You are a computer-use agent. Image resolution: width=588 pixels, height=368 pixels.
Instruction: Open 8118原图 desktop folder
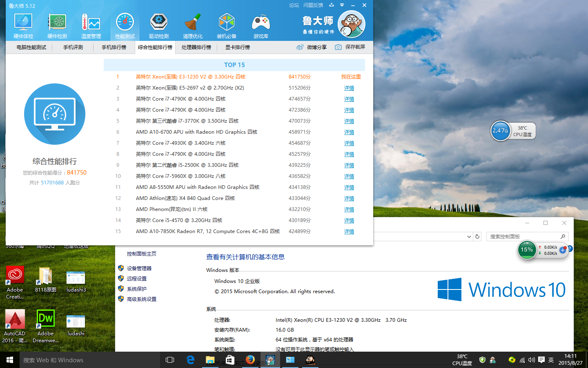(46, 279)
